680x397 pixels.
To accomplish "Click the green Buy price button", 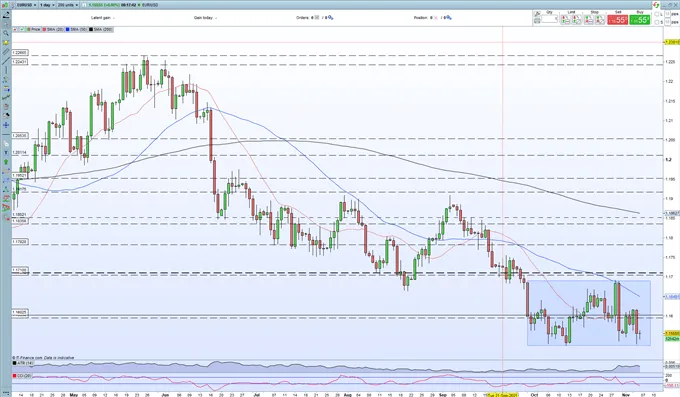I will [x=640, y=20].
